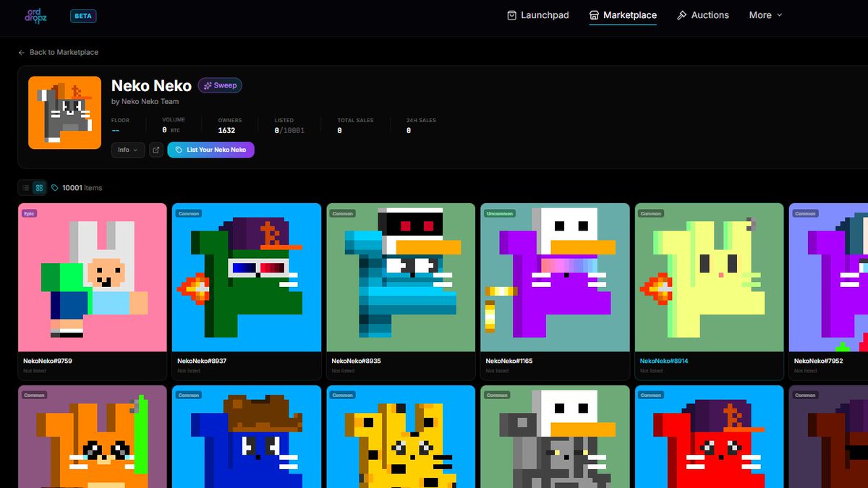Click the NekoNeko#8914 title link
Image resolution: width=868 pixels, height=488 pixels.
coord(664,361)
